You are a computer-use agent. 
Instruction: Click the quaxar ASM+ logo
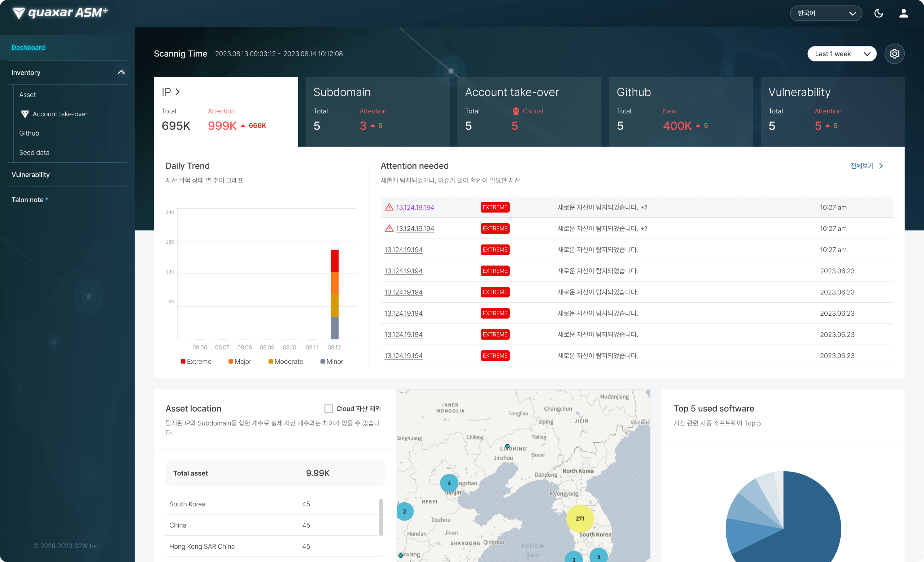(x=60, y=13)
